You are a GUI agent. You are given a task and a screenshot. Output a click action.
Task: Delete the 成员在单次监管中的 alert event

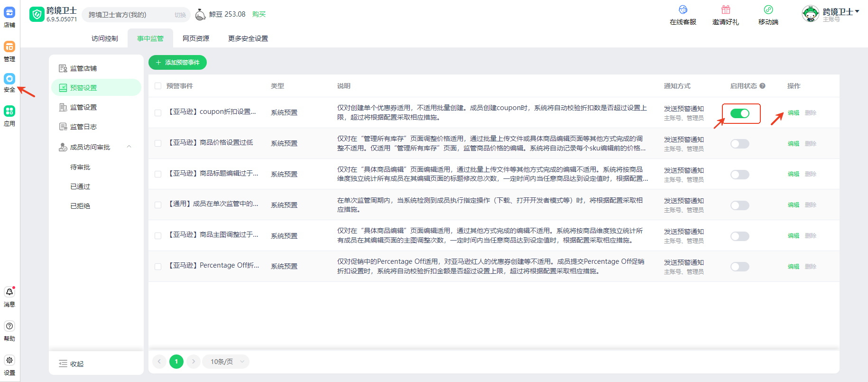click(811, 205)
